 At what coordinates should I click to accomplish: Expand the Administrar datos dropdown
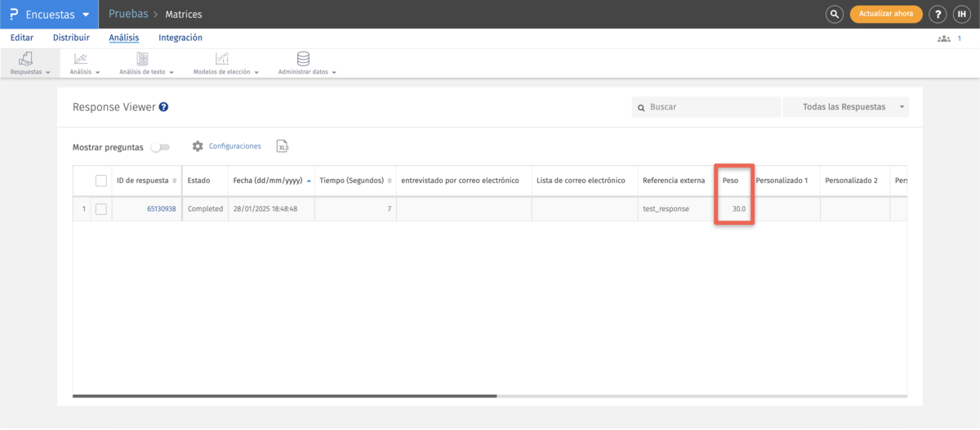click(334, 72)
